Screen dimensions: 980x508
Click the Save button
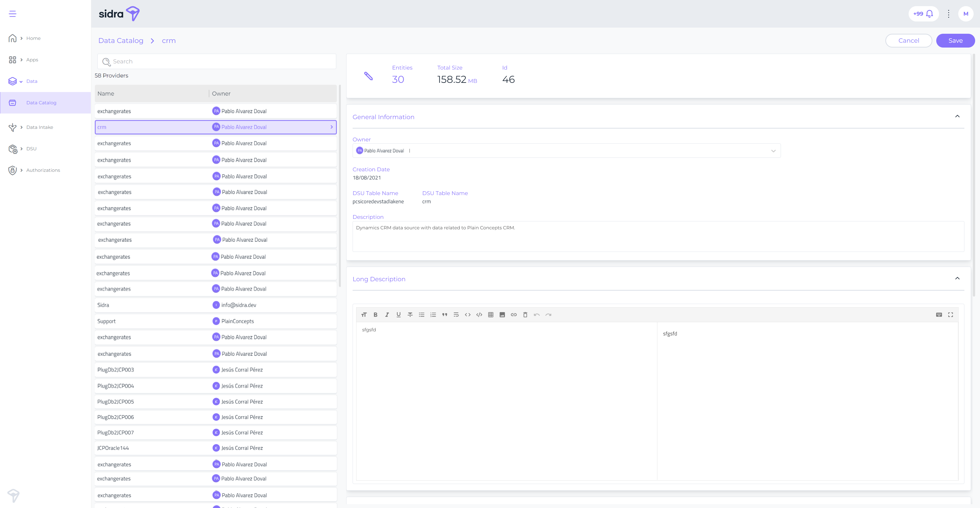955,41
